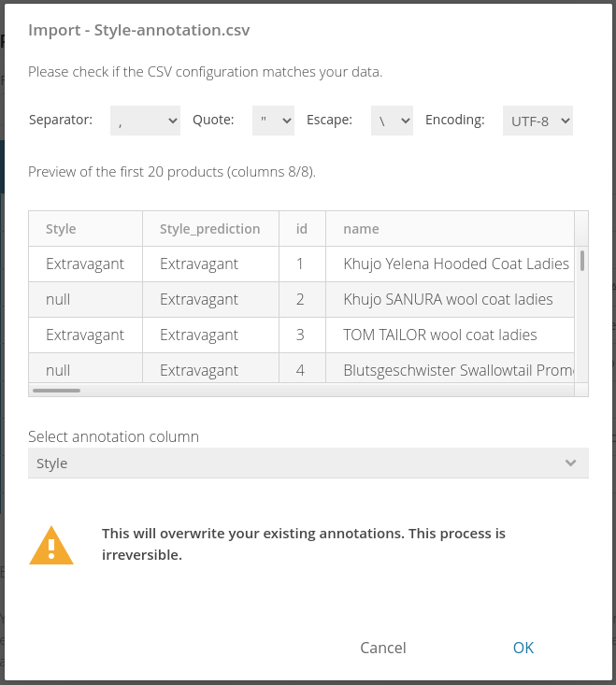The width and height of the screenshot is (616, 685).
Task: Click the preview table vertical scrollbar thumb
Action: [x=582, y=261]
